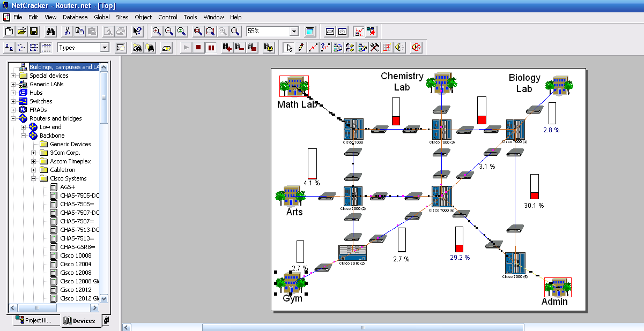Switch browser to List view
644x331 pixels.
[34, 48]
